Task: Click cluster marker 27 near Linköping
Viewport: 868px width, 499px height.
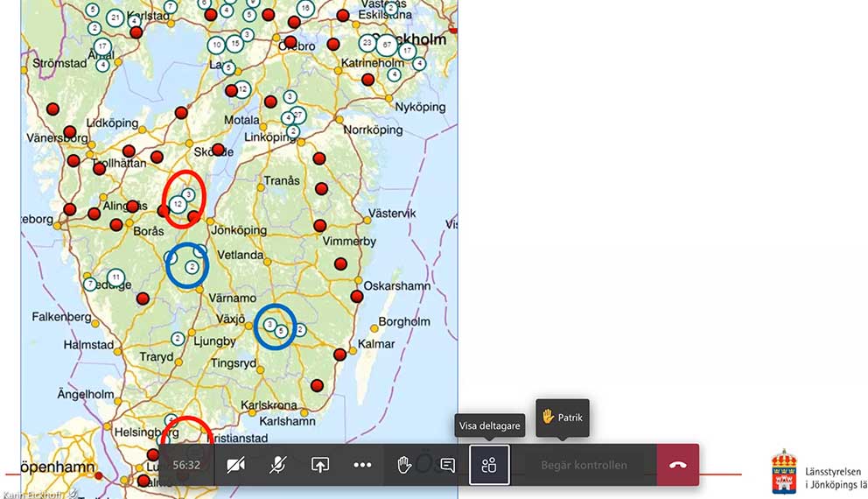Action: pyautogui.click(x=298, y=115)
